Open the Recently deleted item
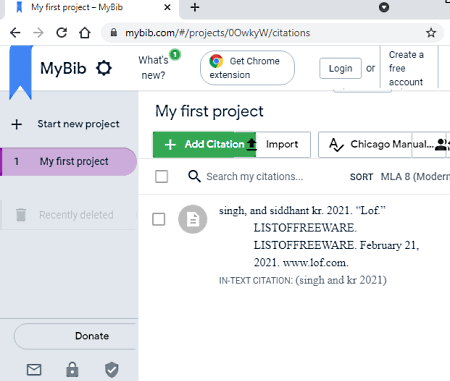Viewport: 450px width, 381px height. pos(68,215)
